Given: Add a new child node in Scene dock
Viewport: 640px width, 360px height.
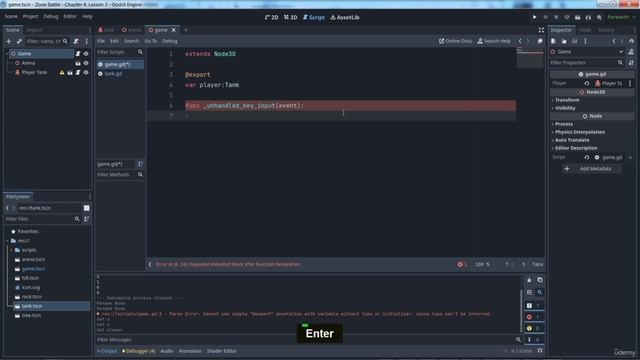Looking at the screenshot, I should click(9, 41).
